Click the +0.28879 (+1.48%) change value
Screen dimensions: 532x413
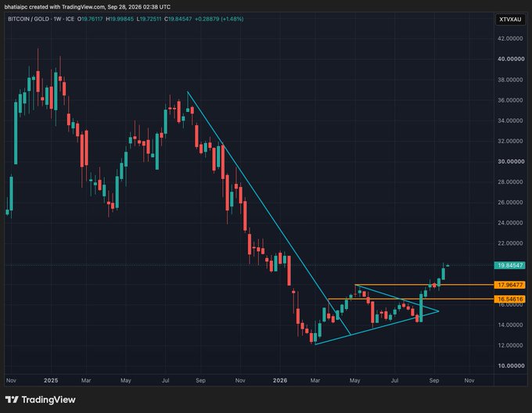click(219, 19)
